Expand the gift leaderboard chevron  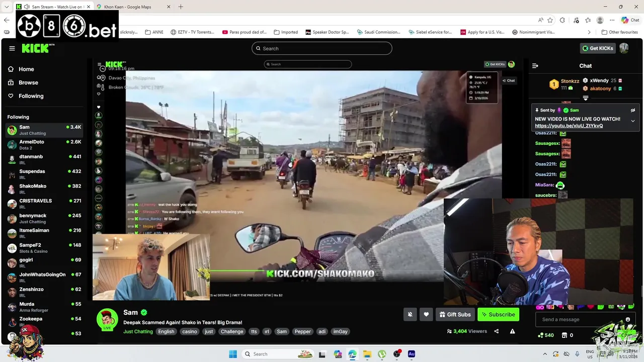coord(586,98)
